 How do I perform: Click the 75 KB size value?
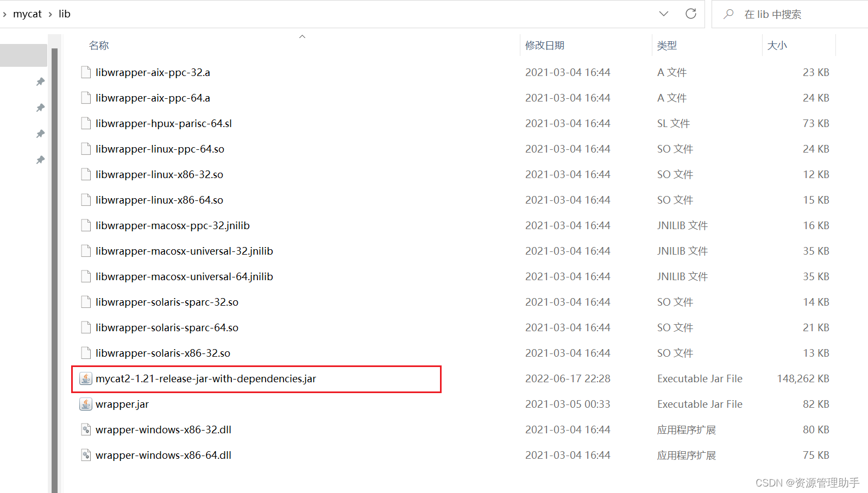coord(816,455)
